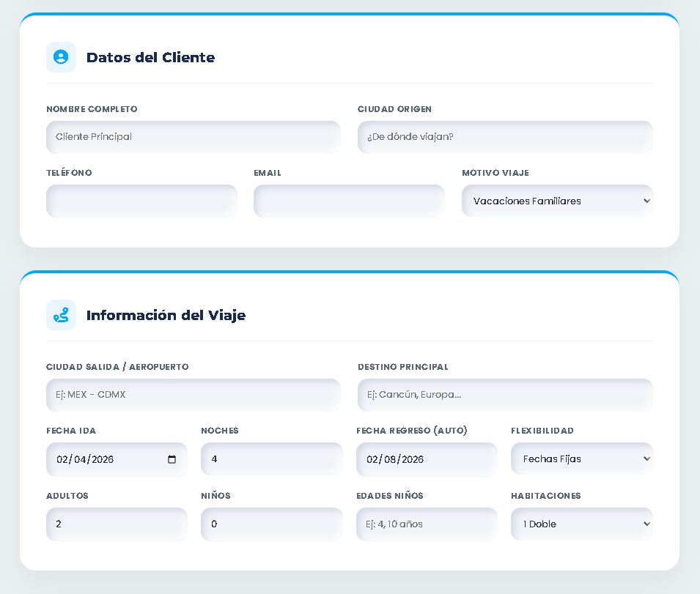Click the Destino Principal field
Viewport: 700px width, 594px height.
[505, 395]
